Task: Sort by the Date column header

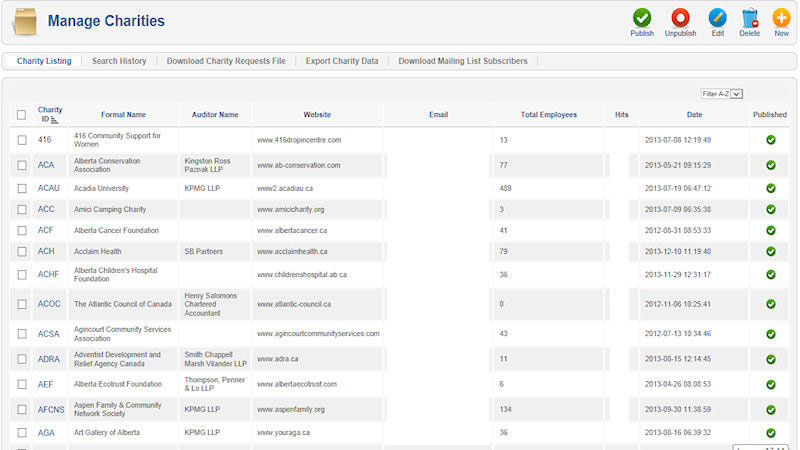Action: [x=694, y=115]
